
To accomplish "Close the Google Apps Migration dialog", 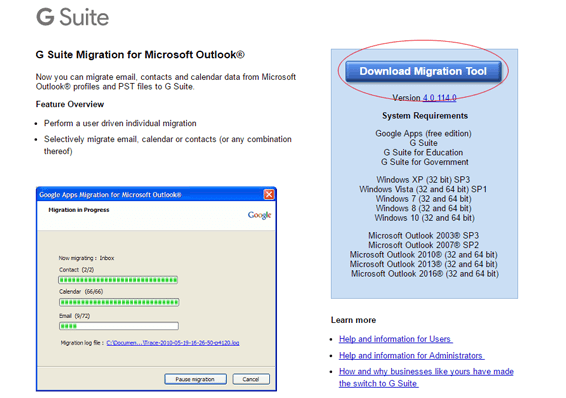I will click(269, 194).
